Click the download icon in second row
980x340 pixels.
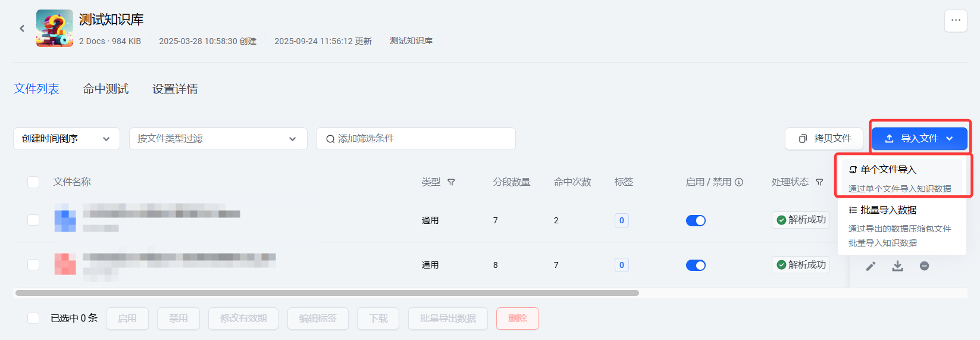click(x=897, y=266)
